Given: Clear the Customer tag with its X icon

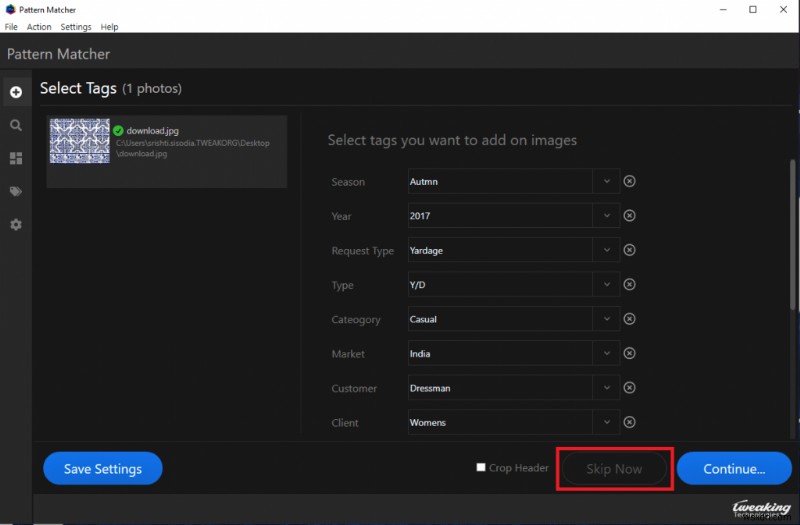Looking at the screenshot, I should (x=629, y=388).
